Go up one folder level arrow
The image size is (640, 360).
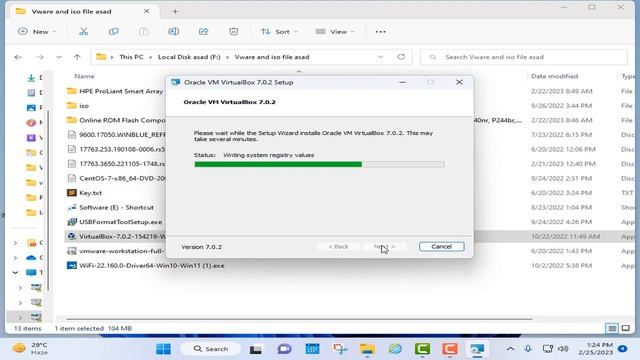click(77, 57)
